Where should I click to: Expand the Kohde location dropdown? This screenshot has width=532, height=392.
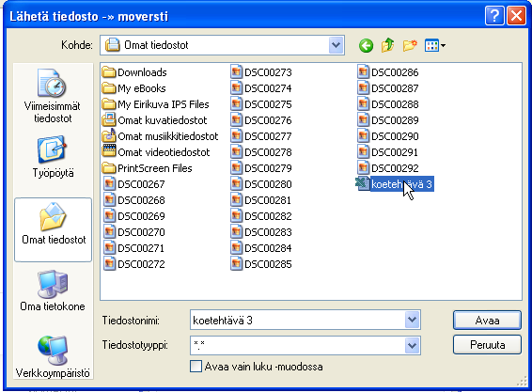336,45
